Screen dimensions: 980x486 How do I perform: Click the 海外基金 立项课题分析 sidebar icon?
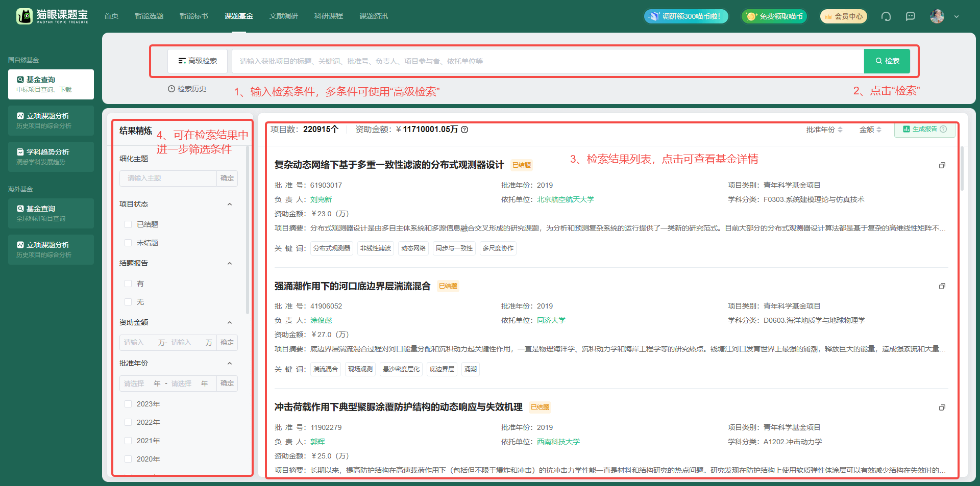coord(20,245)
